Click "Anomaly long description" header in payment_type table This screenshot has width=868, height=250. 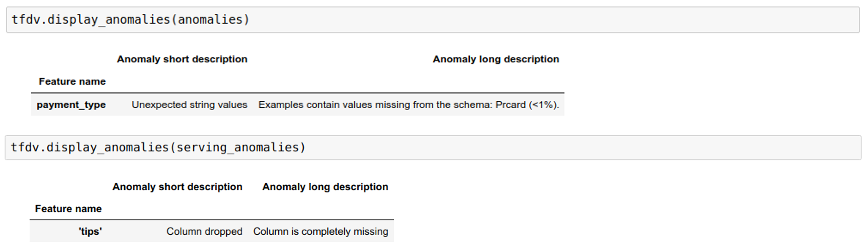[x=496, y=59]
